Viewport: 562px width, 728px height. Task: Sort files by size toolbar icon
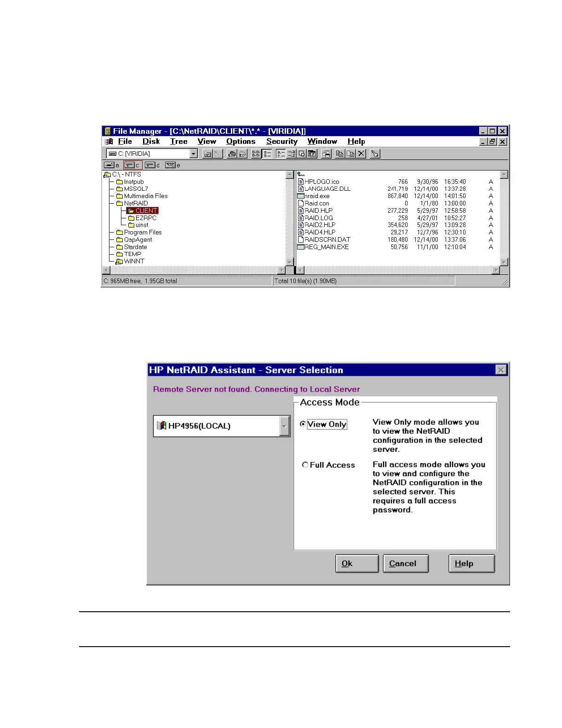click(x=302, y=154)
